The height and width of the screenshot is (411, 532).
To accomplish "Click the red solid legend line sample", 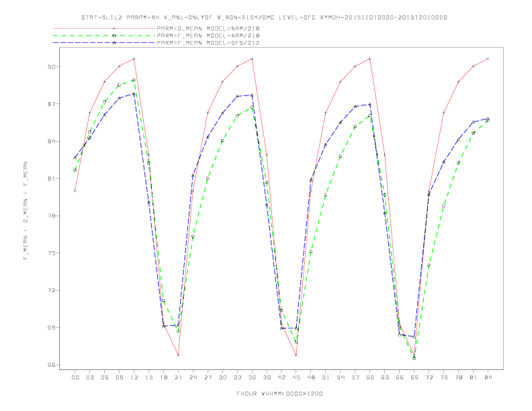I will click(104, 28).
